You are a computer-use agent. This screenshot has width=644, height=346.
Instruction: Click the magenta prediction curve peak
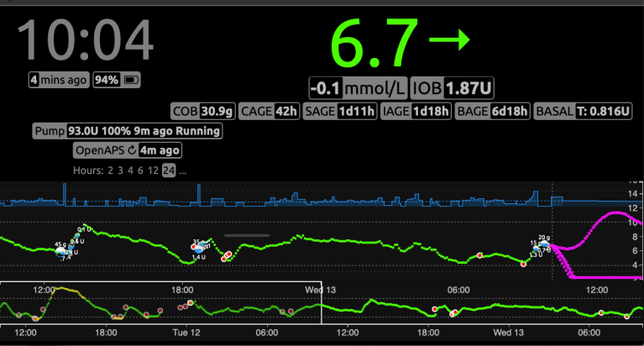(x=615, y=212)
